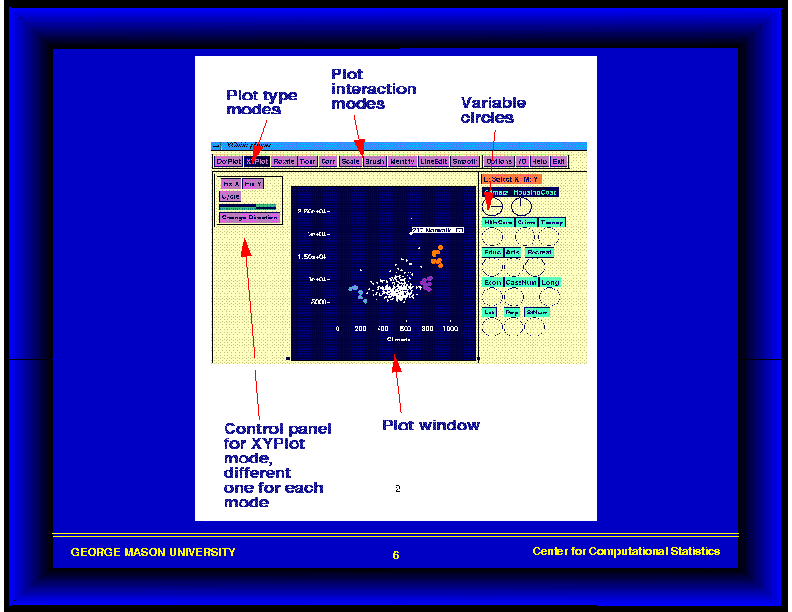This screenshot has width=792, height=612.
Task: Switch to XYPlot mode
Action: point(257,161)
